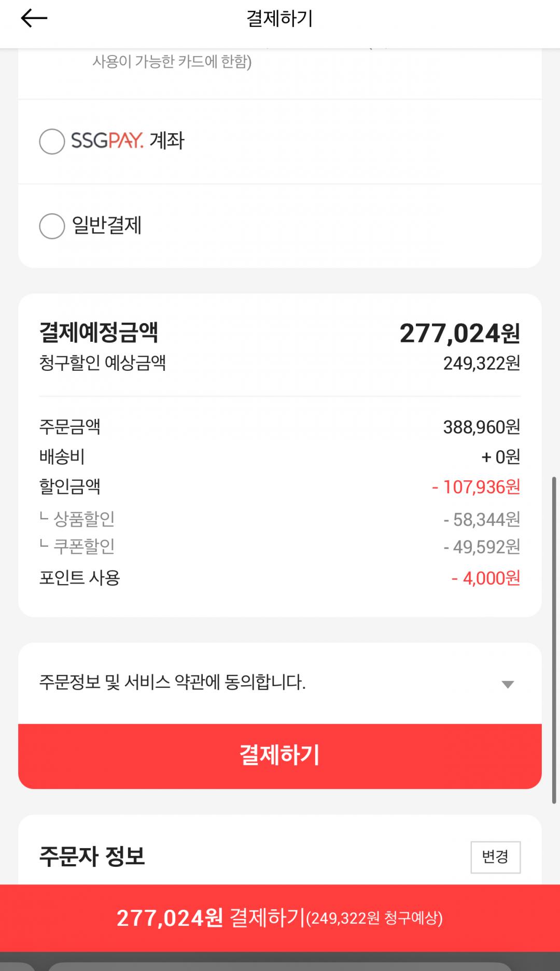Select the SSGPAY 계좌 radio button
560x971 pixels.
tap(52, 142)
